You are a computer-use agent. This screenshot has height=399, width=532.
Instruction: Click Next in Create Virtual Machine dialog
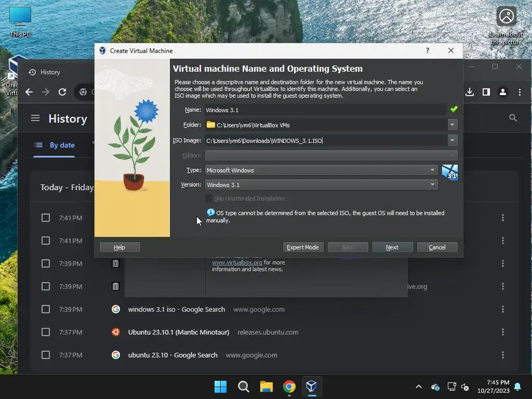pyautogui.click(x=392, y=247)
